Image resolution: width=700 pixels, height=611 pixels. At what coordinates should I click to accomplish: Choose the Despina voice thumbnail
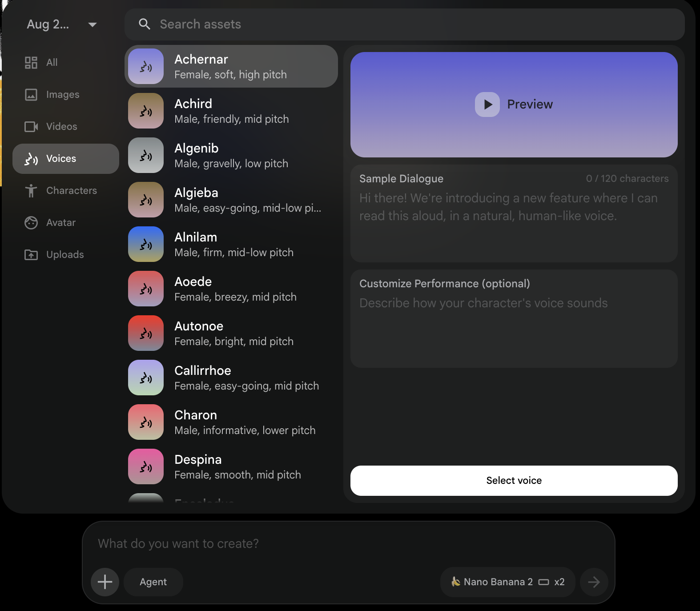146,466
